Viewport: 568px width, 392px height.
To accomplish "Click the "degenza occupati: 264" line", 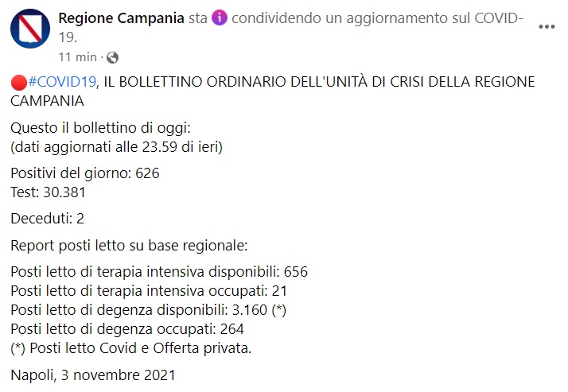I will click(127, 329).
